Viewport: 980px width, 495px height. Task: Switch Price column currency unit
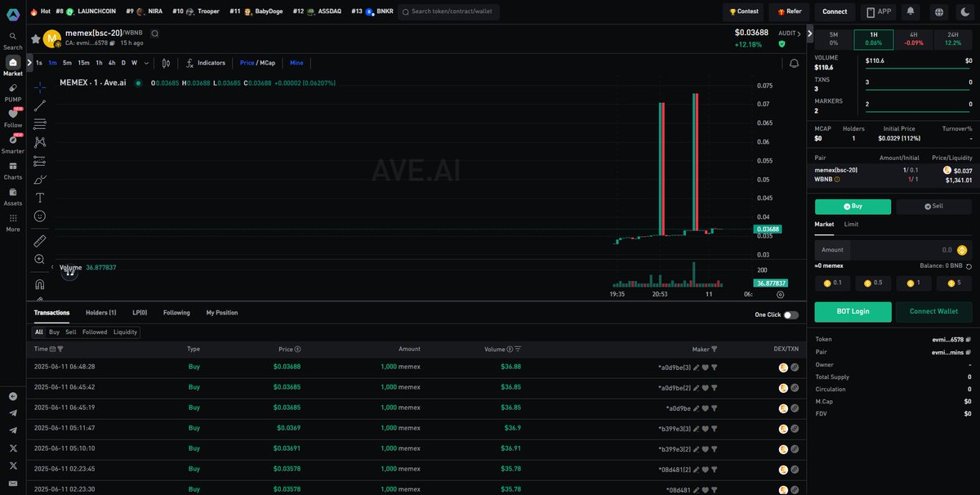click(297, 349)
